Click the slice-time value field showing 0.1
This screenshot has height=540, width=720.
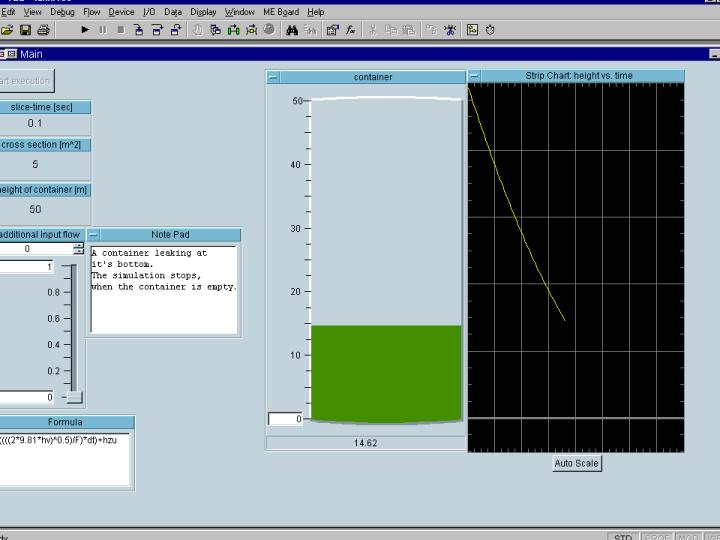tap(36, 124)
